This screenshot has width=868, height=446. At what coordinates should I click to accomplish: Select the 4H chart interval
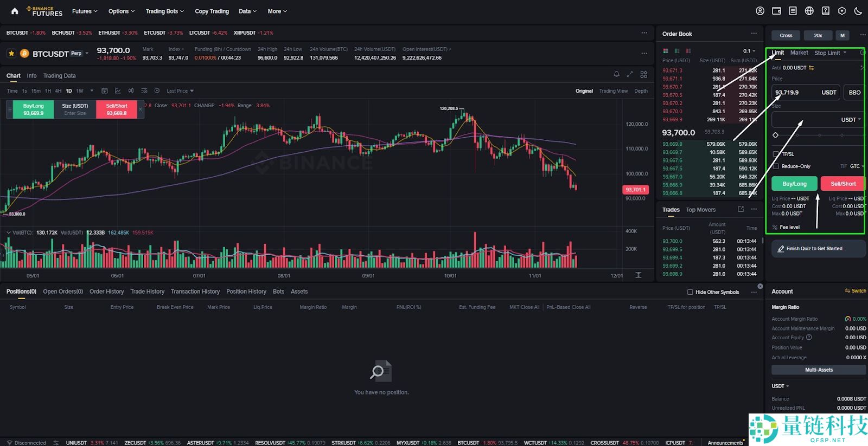point(58,91)
